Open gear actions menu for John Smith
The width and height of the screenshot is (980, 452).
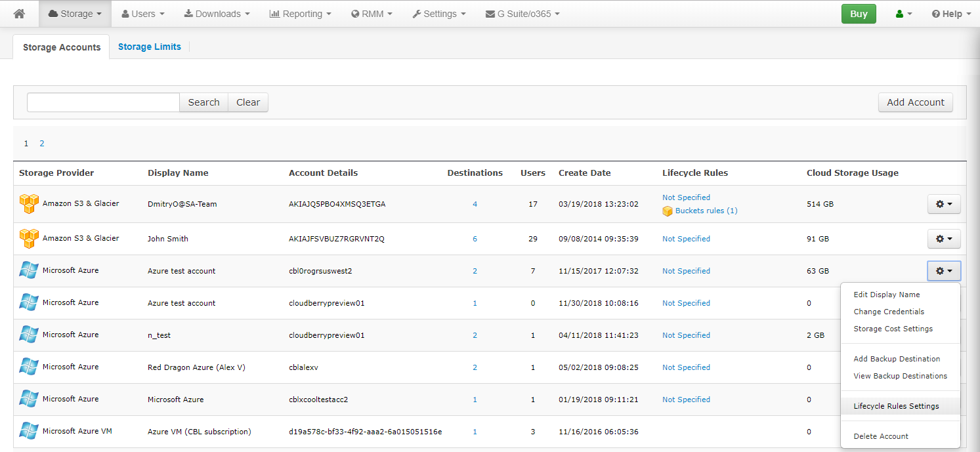pyautogui.click(x=944, y=239)
